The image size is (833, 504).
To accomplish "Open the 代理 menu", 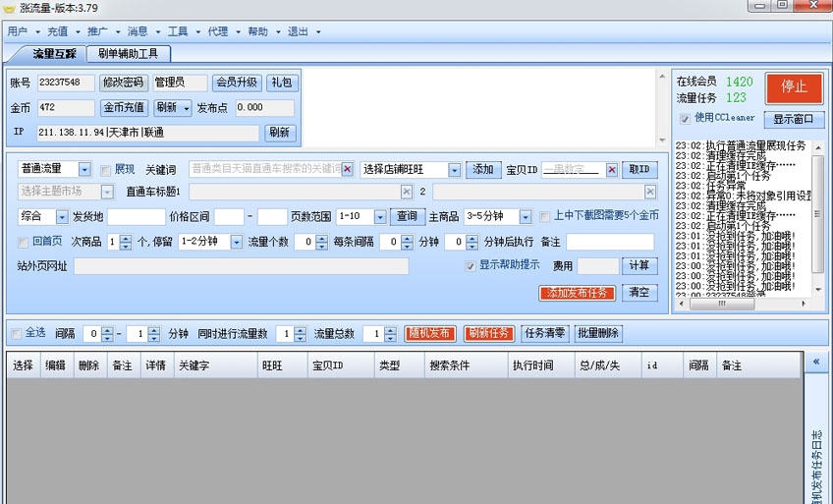I will coord(218,31).
